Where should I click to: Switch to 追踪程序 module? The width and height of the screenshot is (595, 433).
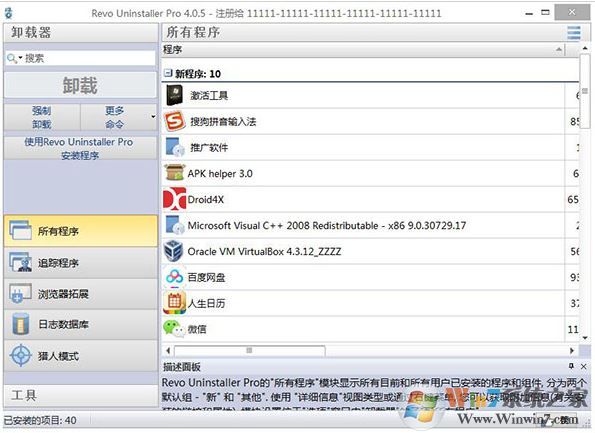click(81, 263)
